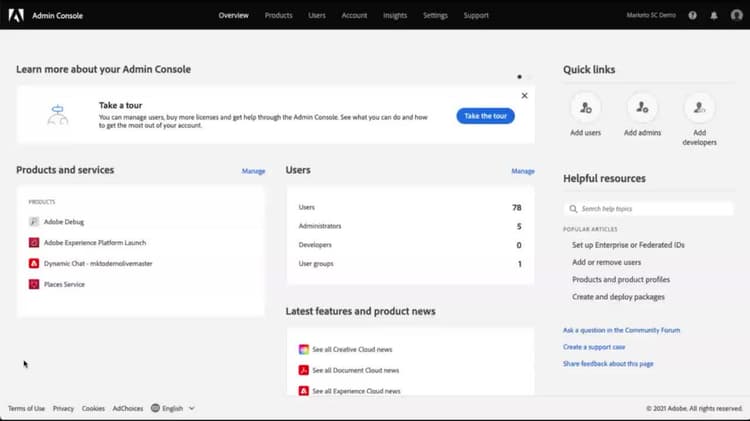Click the Users count row label
This screenshot has height=421, width=750.
(307, 207)
